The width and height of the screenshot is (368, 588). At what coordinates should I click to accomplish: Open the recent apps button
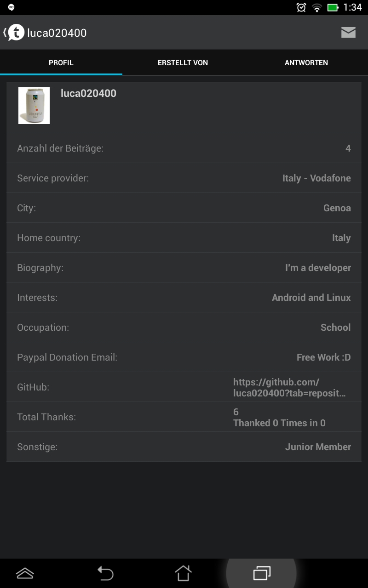click(x=261, y=573)
